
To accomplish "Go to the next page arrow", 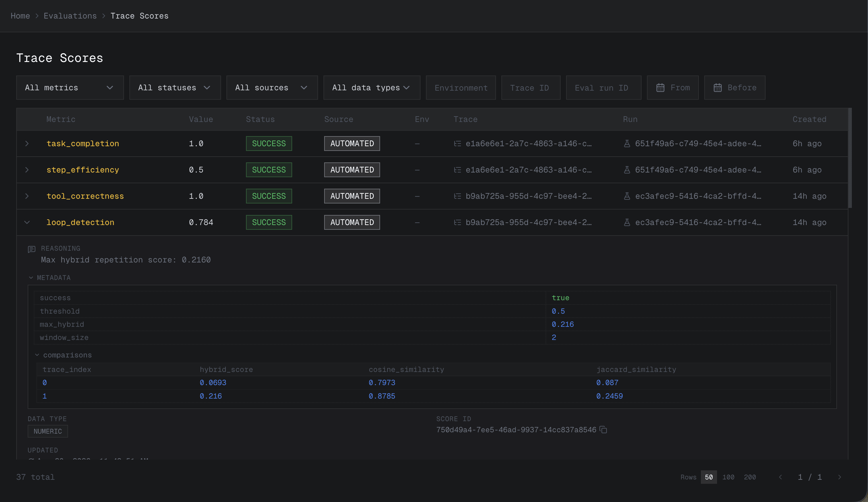I will (x=840, y=477).
